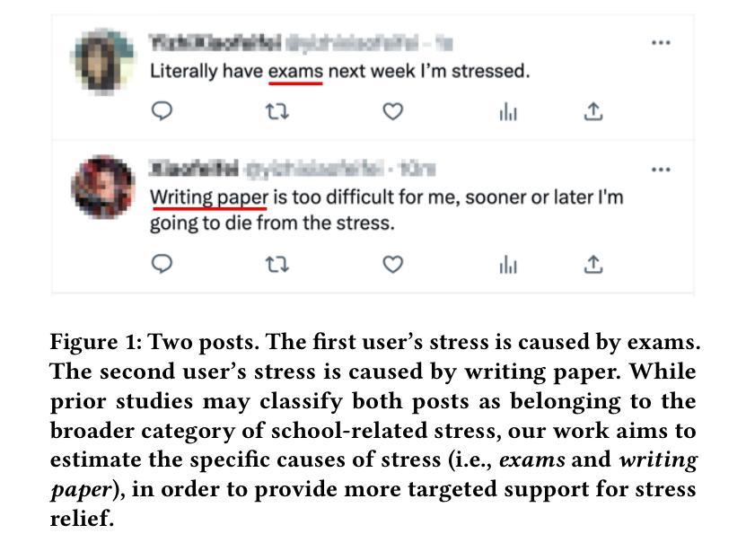Retweet the exams post
The height and width of the screenshot is (560, 746).
coord(276,112)
